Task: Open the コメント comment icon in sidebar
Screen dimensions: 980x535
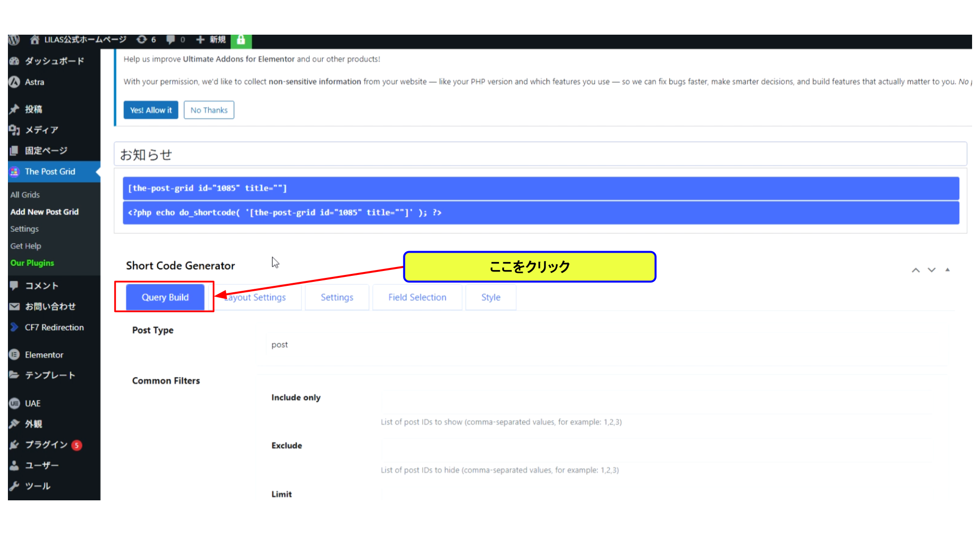Action: pyautogui.click(x=14, y=285)
